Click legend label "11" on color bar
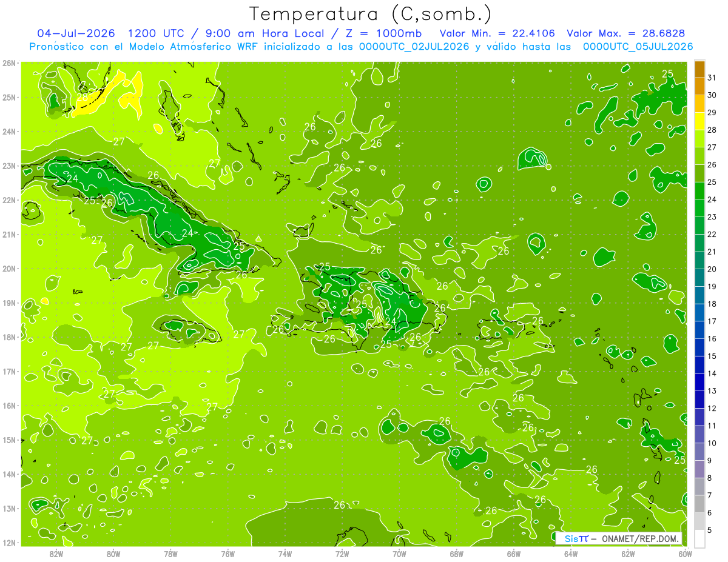The image size is (728, 562). point(712,426)
